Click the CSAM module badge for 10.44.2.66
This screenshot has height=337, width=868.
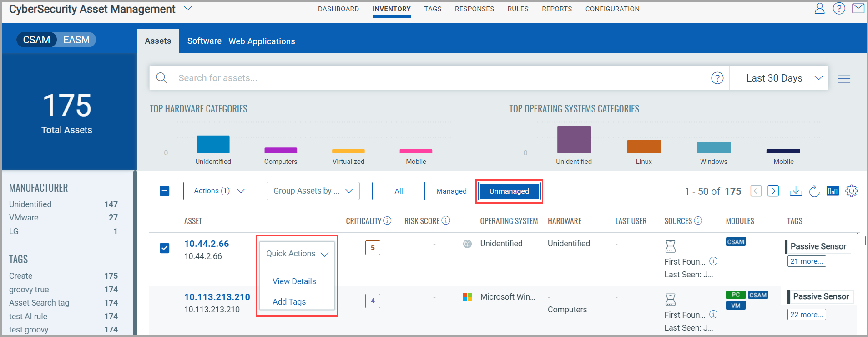coord(736,242)
